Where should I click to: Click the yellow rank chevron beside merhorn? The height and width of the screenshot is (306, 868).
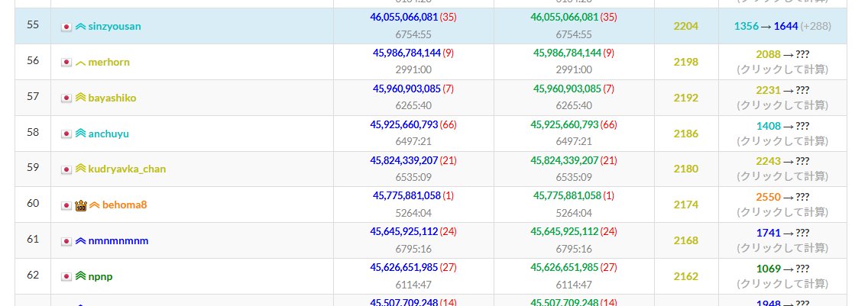(x=81, y=63)
